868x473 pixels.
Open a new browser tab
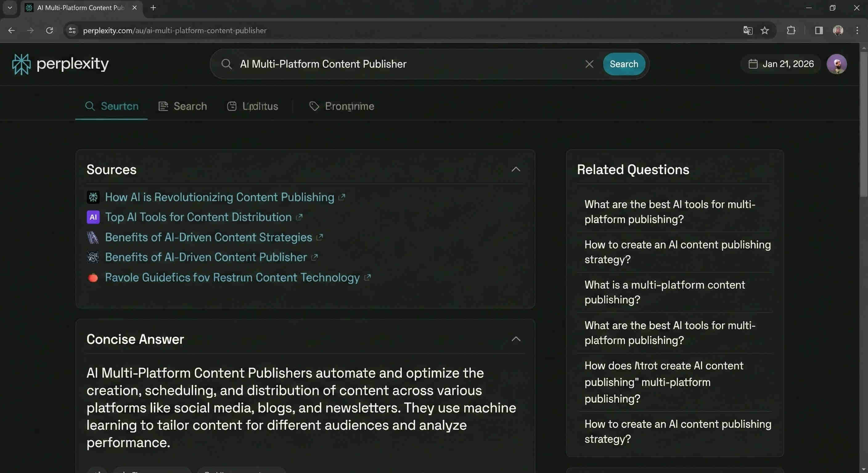(x=153, y=7)
